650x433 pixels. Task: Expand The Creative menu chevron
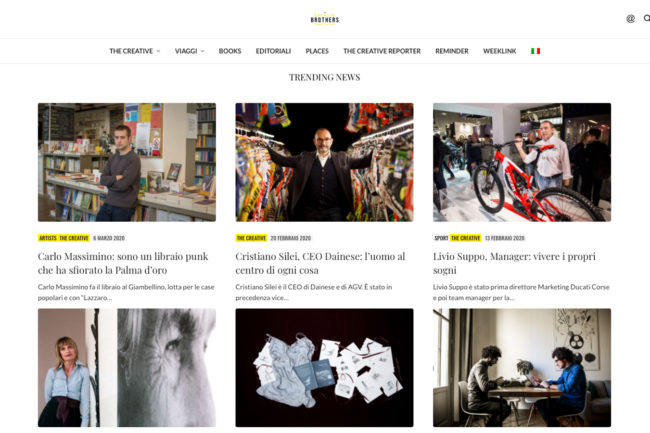click(158, 51)
